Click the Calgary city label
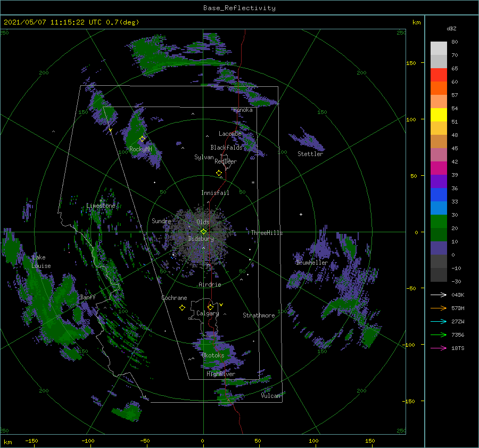 [x=208, y=313]
